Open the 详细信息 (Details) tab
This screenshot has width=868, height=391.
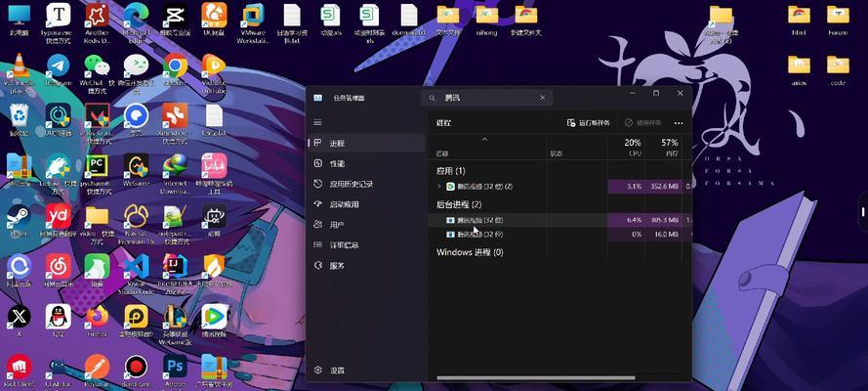pyautogui.click(x=366, y=244)
